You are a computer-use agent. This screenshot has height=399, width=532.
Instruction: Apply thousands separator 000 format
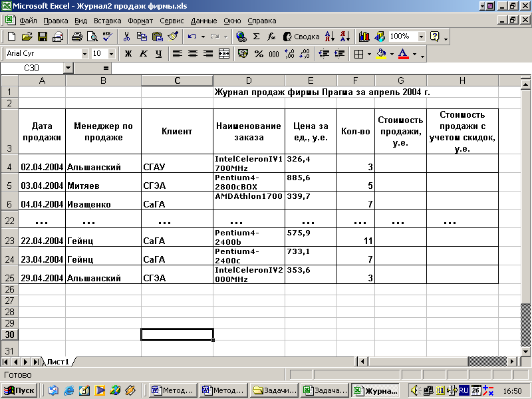[274, 54]
